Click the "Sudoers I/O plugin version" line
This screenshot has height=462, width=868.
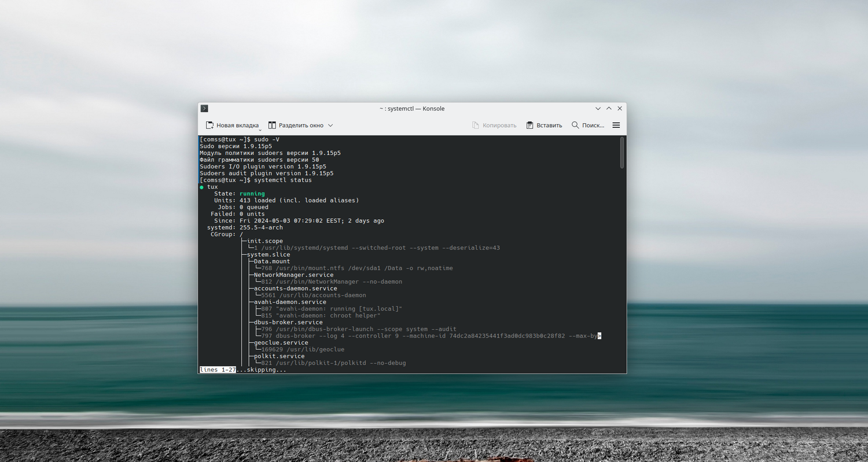tap(263, 167)
